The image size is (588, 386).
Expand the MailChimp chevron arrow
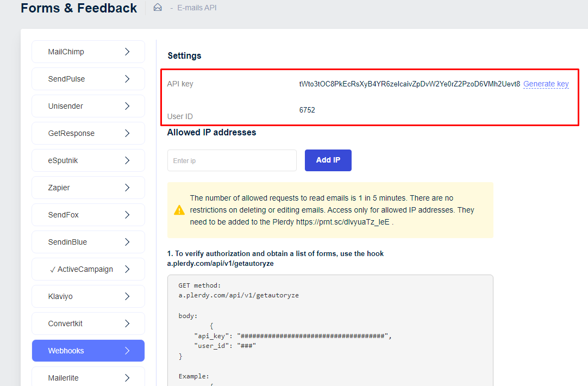[127, 52]
